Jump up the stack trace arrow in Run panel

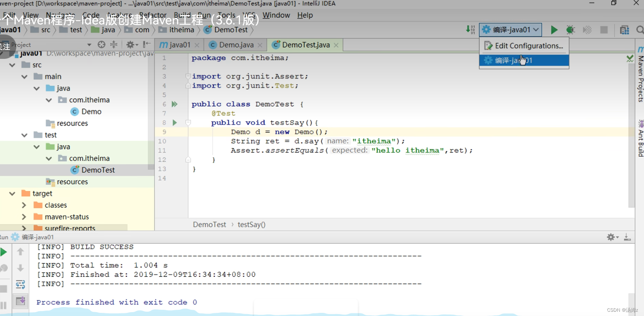[x=21, y=252]
